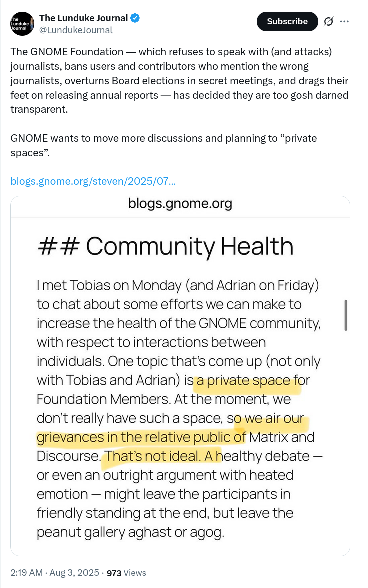Click the scrollbar inside the embedded screenshot

coord(345,315)
